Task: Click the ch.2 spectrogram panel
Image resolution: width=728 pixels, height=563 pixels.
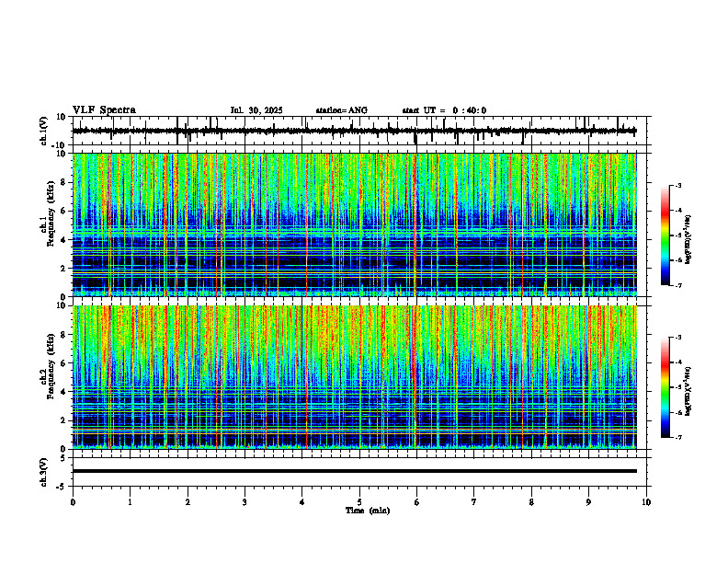Action: pyautogui.click(x=354, y=377)
